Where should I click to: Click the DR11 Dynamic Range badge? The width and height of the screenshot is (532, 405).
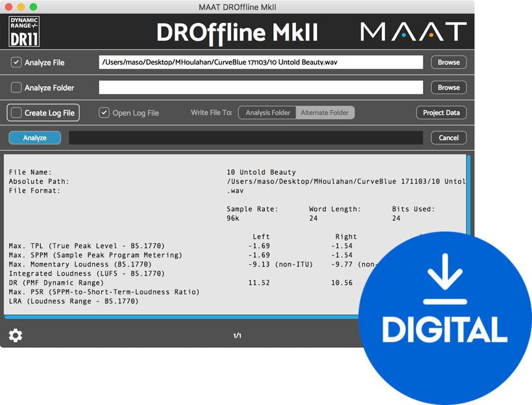23,31
